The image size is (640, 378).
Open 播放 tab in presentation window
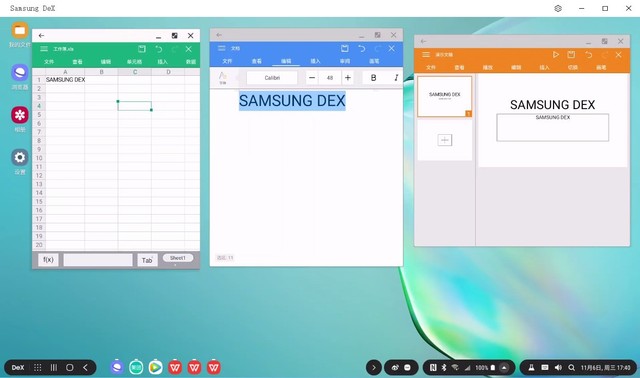(x=487, y=67)
